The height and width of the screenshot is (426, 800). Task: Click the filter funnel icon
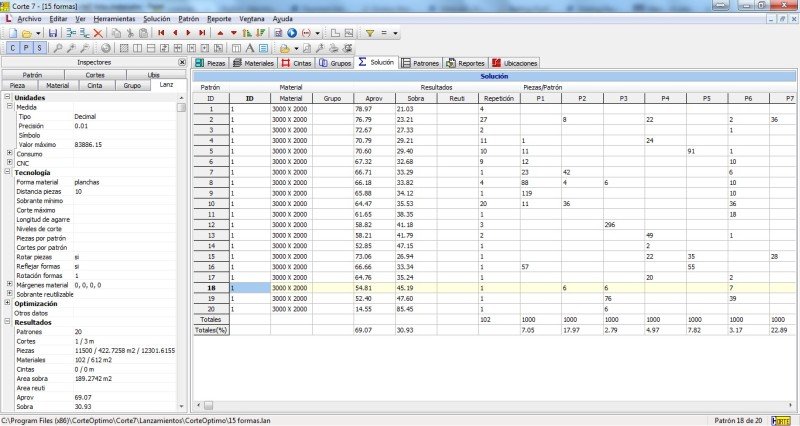370,33
